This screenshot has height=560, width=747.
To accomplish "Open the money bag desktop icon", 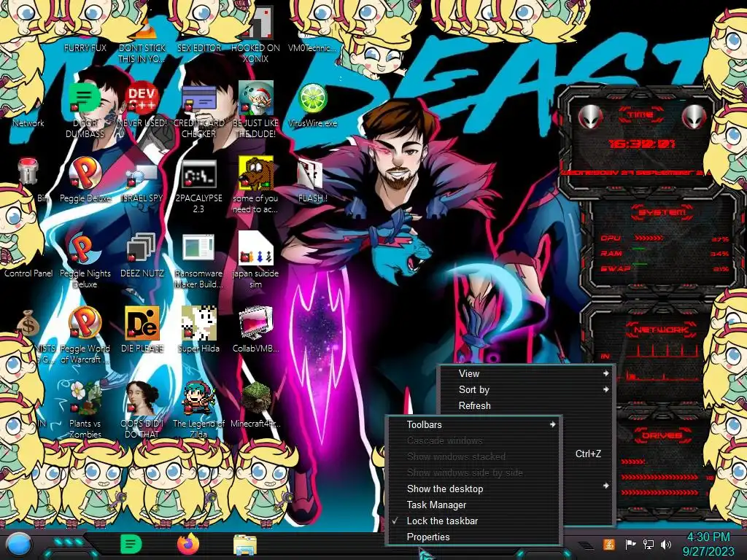I will click(x=28, y=324).
